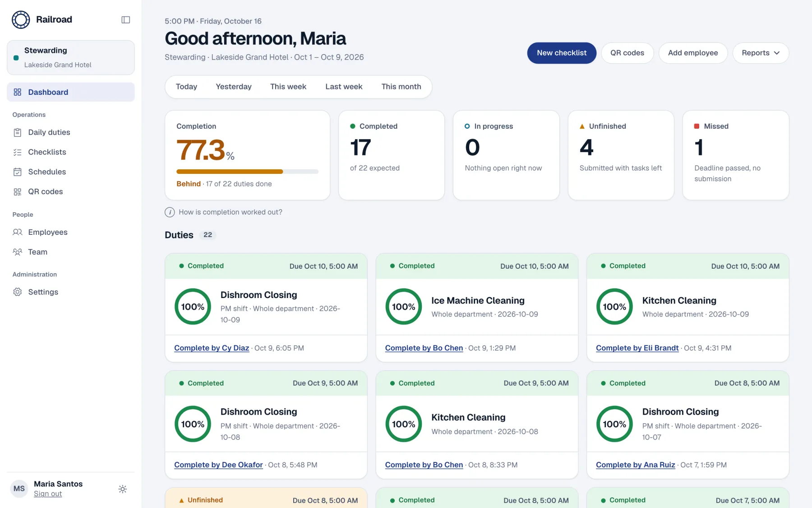Collapse the sidebar panel icon
The height and width of the screenshot is (508, 812).
(x=126, y=20)
